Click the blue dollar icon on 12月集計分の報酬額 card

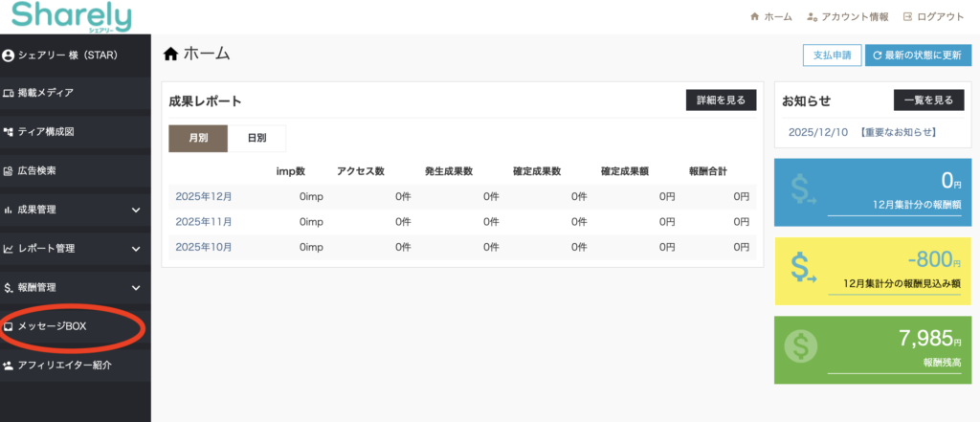tap(804, 190)
